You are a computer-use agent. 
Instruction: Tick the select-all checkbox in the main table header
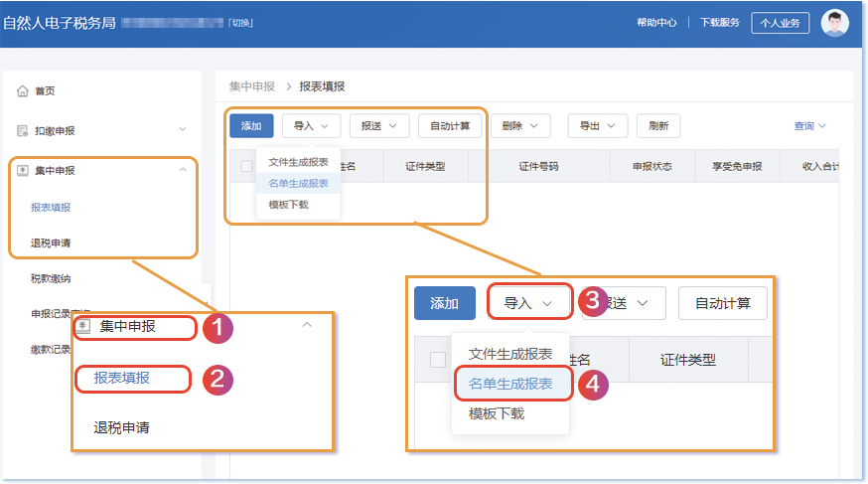coord(246,167)
